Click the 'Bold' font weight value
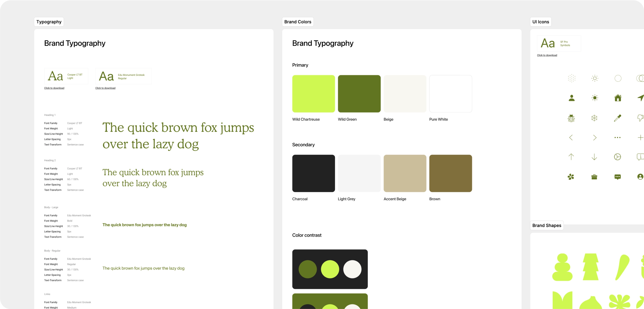 (70, 221)
